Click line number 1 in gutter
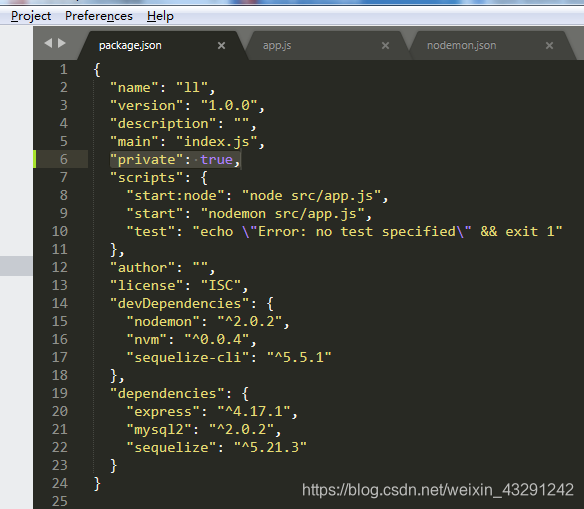 pyautogui.click(x=64, y=69)
